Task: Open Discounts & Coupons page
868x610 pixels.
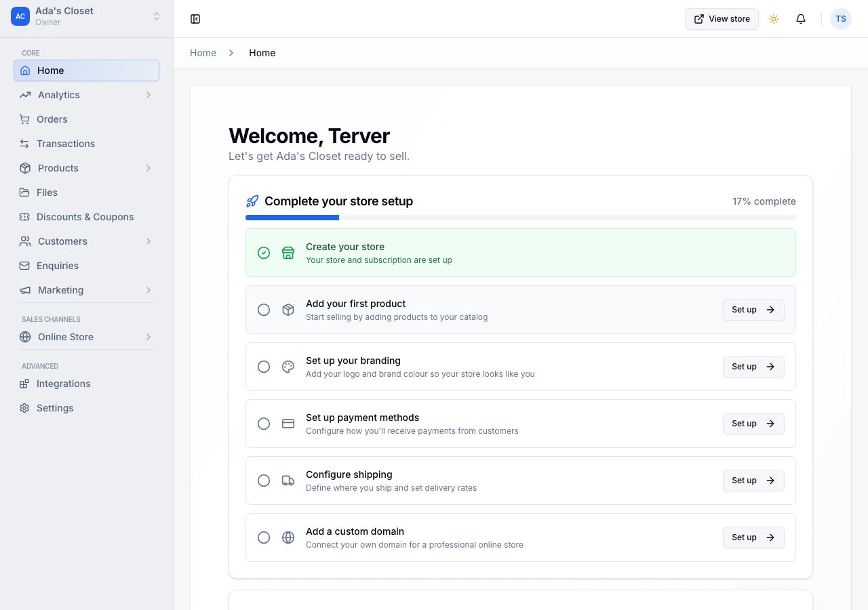Action: 86,217
